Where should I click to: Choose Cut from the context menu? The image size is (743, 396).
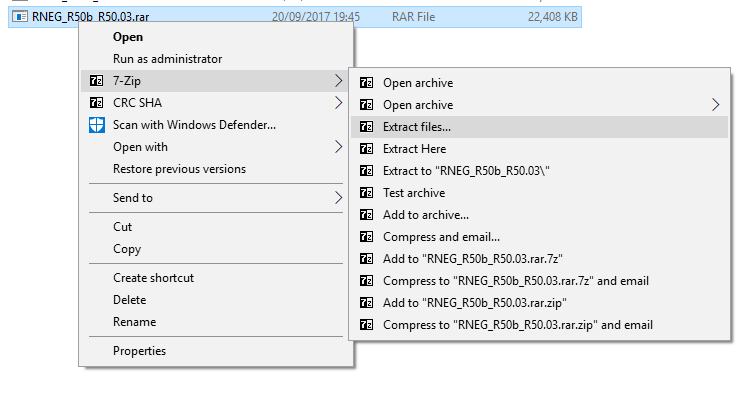click(x=216, y=226)
